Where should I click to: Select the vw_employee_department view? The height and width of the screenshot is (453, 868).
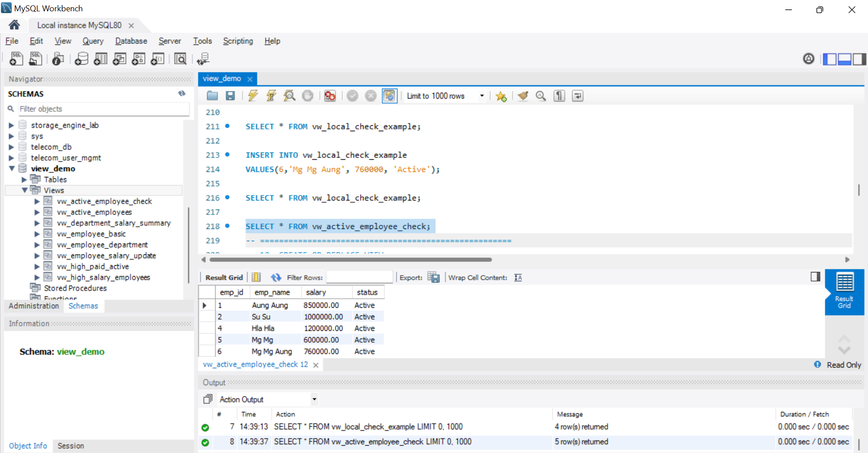102,245
